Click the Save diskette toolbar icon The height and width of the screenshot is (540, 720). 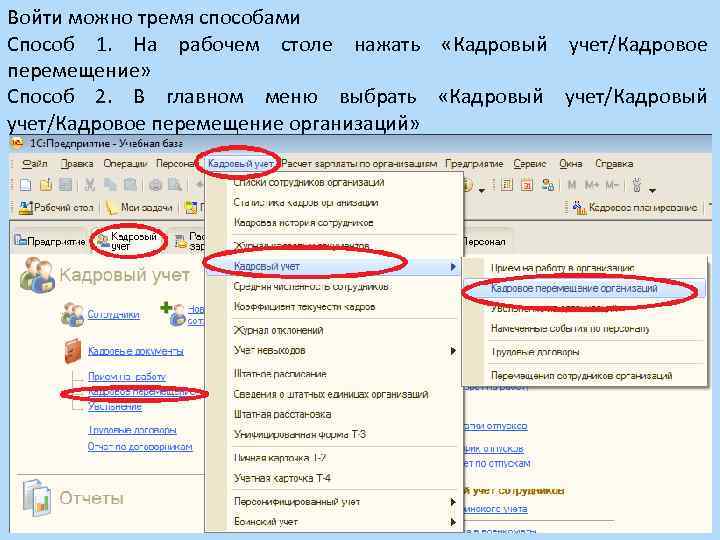tap(66, 185)
